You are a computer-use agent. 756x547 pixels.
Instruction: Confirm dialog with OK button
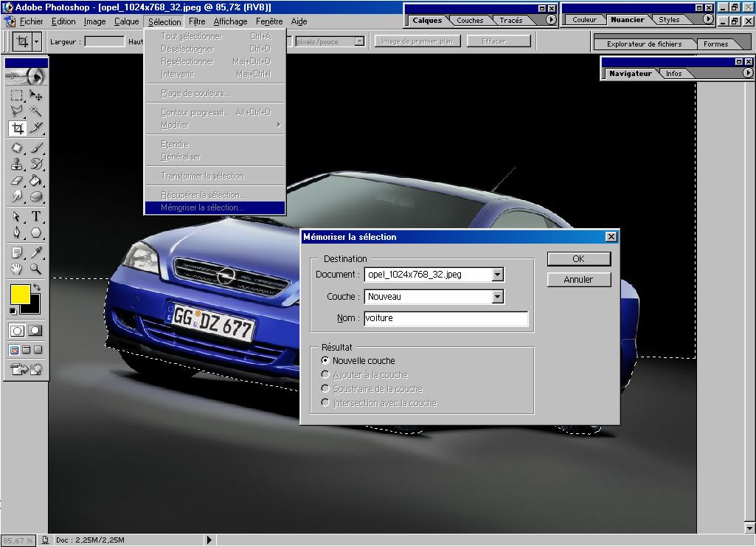click(x=578, y=259)
